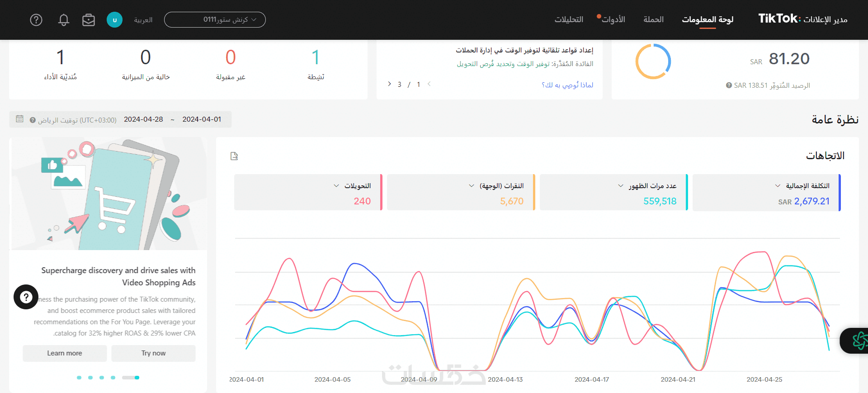Open the help question mark icon in header
This screenshot has height=393, width=868.
click(x=36, y=20)
